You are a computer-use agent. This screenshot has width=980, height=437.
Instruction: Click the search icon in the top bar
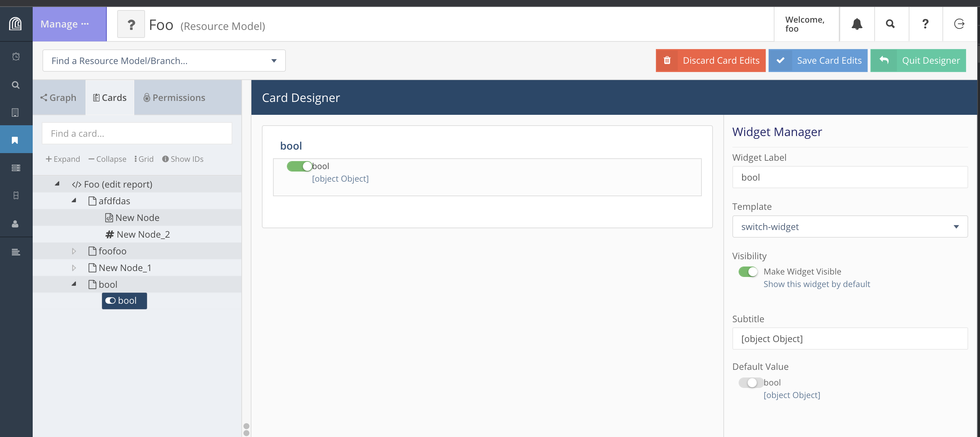(x=891, y=24)
